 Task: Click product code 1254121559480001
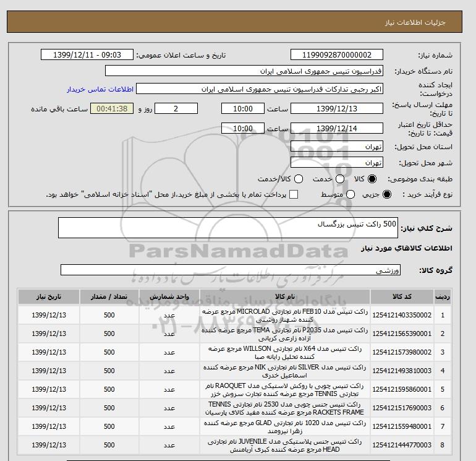[402, 426]
